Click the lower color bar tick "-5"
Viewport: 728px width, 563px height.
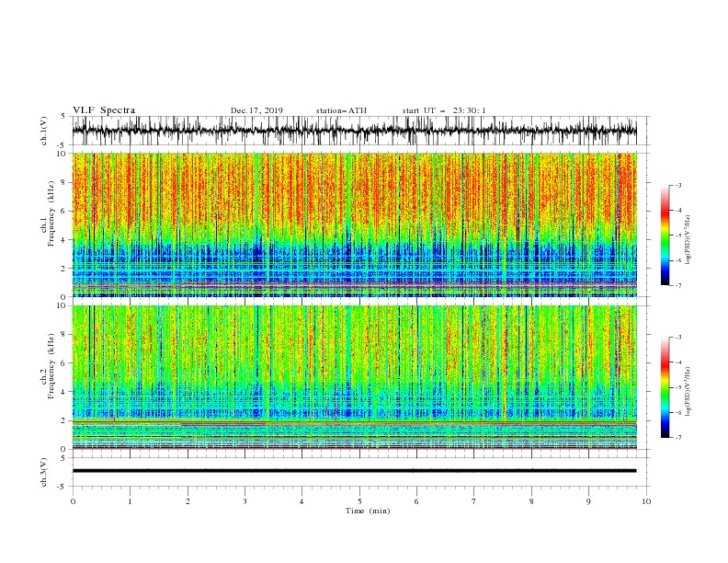(x=678, y=387)
